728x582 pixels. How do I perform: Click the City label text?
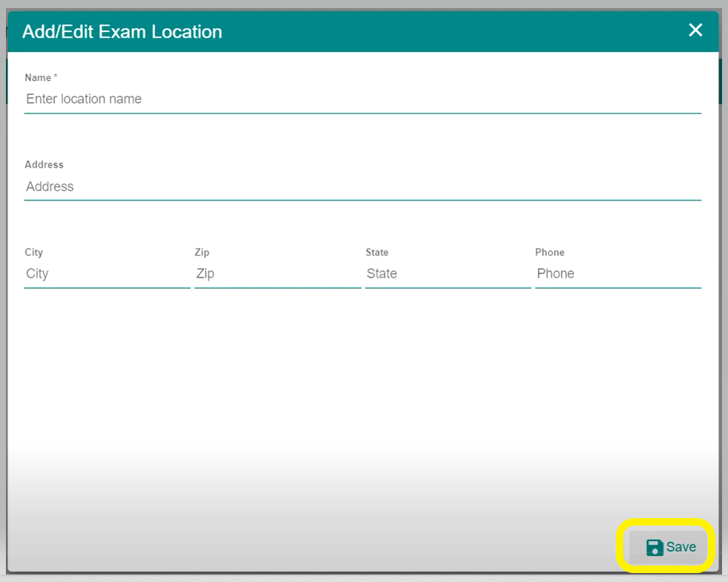tap(33, 252)
